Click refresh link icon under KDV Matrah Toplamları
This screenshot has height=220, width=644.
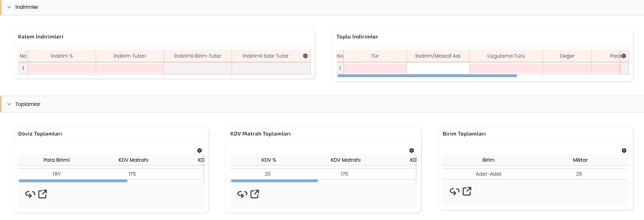pos(243,194)
